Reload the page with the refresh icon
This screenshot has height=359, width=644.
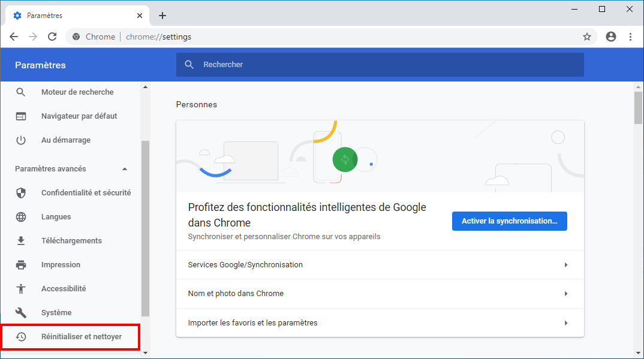(52, 37)
